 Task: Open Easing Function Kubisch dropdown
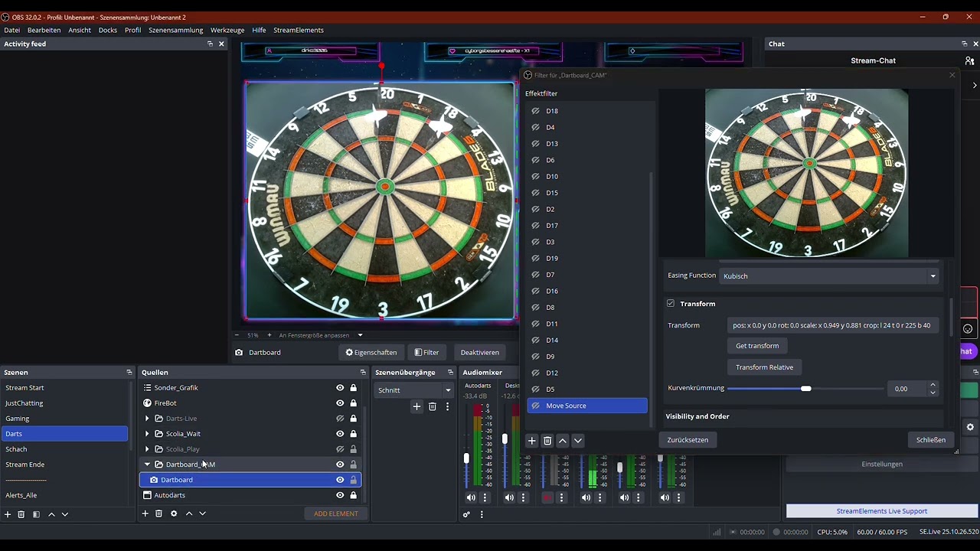pyautogui.click(x=829, y=275)
